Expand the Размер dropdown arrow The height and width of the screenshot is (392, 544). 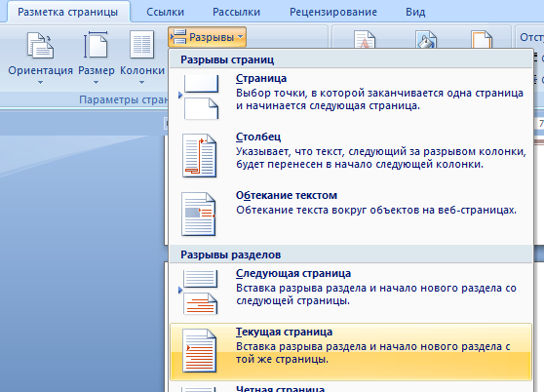97,83
